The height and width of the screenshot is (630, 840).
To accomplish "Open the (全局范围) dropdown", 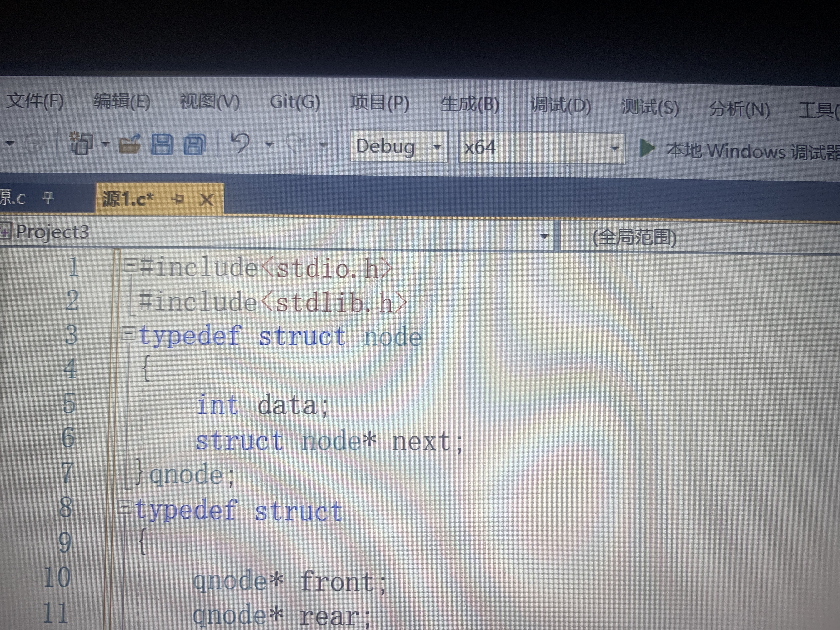I will (700, 238).
